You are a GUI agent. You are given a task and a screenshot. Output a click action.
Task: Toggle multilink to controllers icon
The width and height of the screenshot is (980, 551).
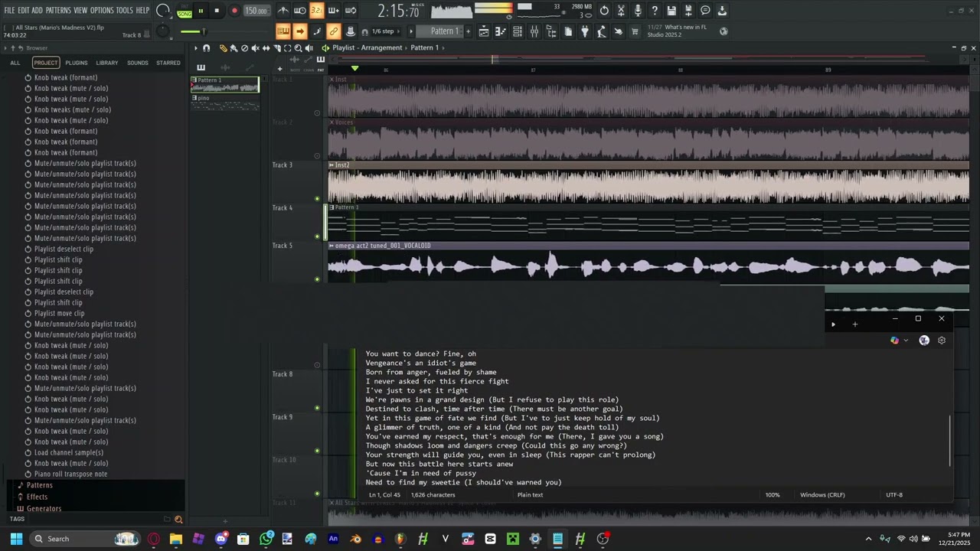(x=334, y=31)
